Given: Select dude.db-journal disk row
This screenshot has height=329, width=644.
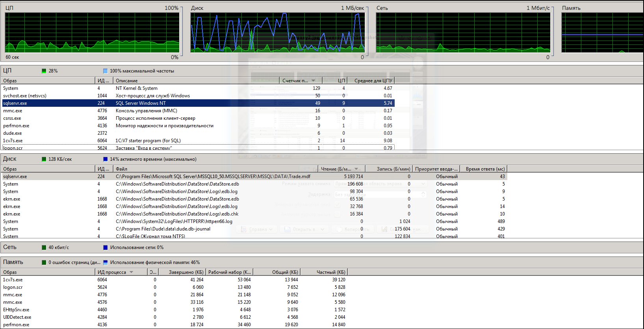Looking at the screenshot, I should [x=254, y=229].
